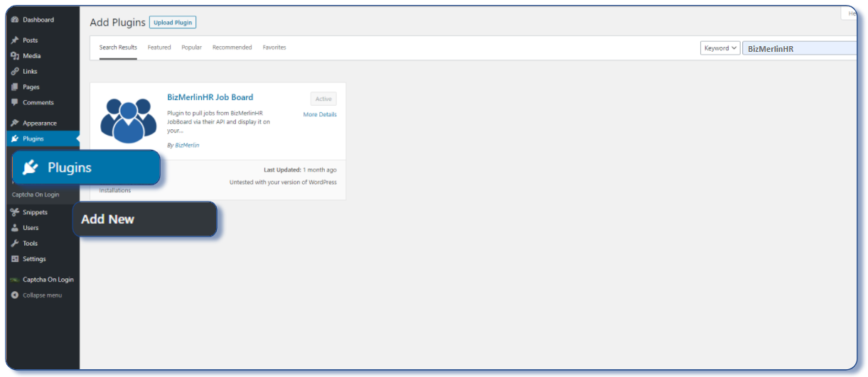The height and width of the screenshot is (377, 868).
Task: Open the BizMerlinHR Job Board title link
Action: pyautogui.click(x=210, y=97)
